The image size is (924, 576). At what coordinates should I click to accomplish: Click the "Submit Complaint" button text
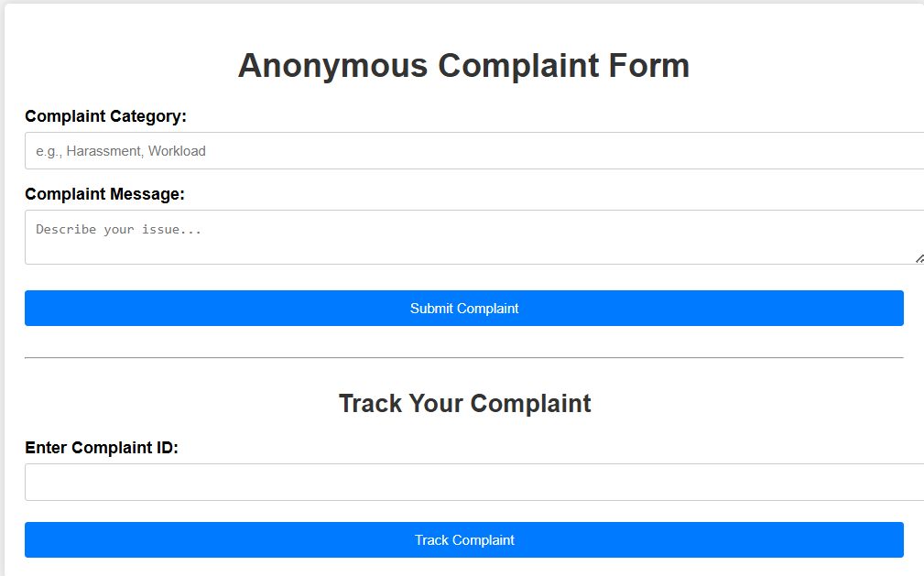click(x=464, y=309)
